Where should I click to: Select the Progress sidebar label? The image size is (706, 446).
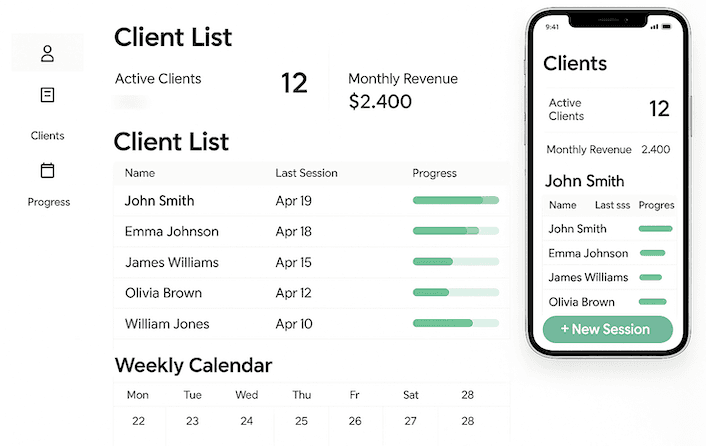[49, 202]
